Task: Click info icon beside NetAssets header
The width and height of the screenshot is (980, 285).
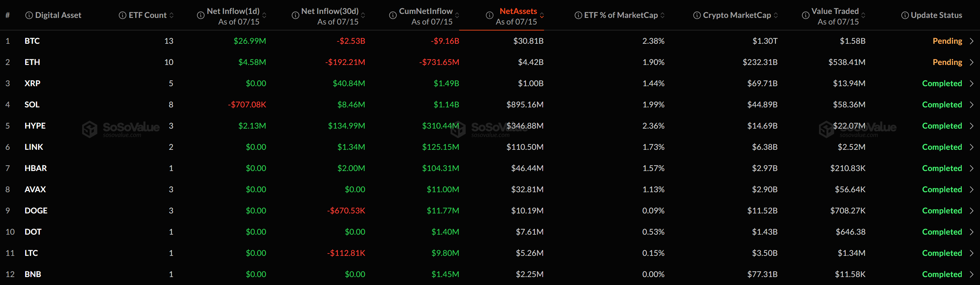Action: 490,15
